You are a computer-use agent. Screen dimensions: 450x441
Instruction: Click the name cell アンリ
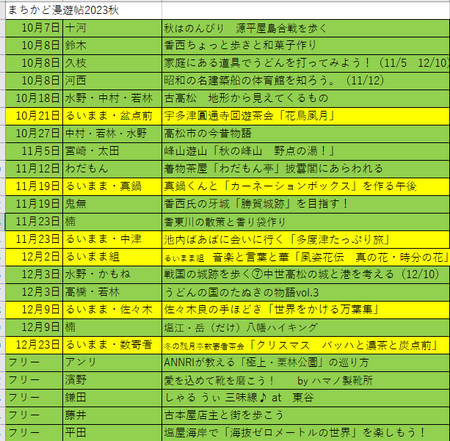coord(112,363)
